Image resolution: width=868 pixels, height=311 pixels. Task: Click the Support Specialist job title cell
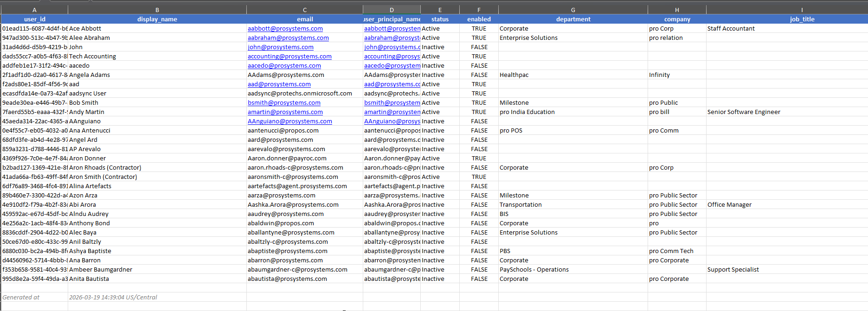point(787,269)
